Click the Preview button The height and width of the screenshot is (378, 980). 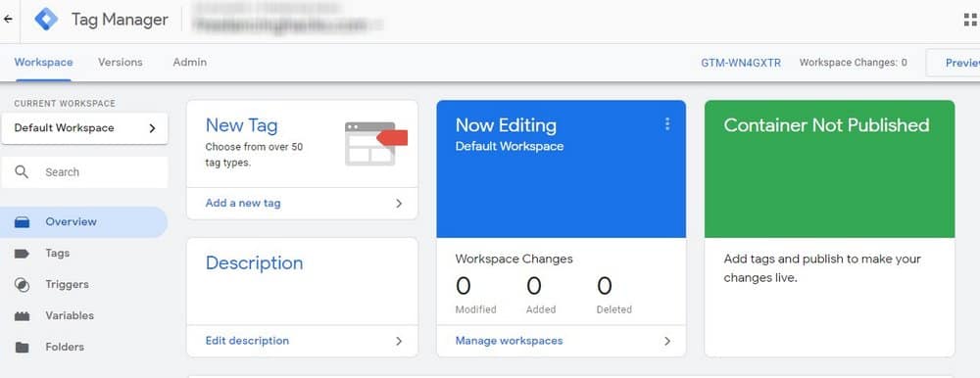pos(953,63)
